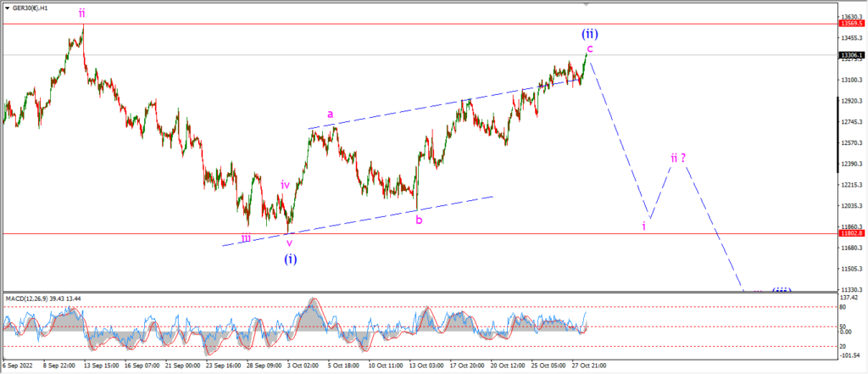Click the small arrow icon beside GER30 title
The image size is (868, 374).
coord(8,8)
